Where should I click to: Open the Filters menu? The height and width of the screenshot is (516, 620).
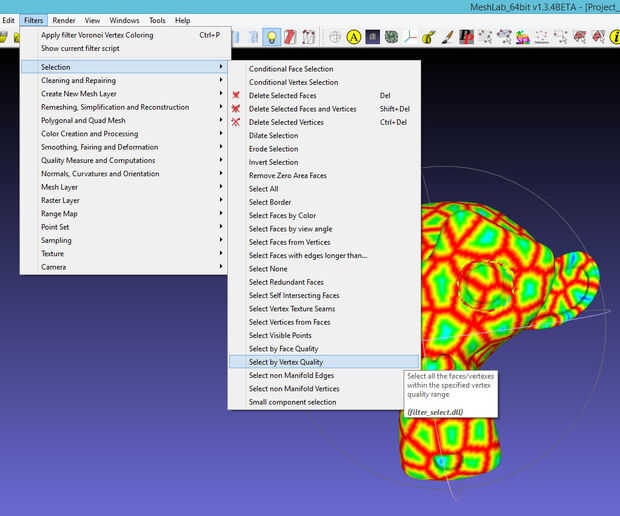(34, 20)
